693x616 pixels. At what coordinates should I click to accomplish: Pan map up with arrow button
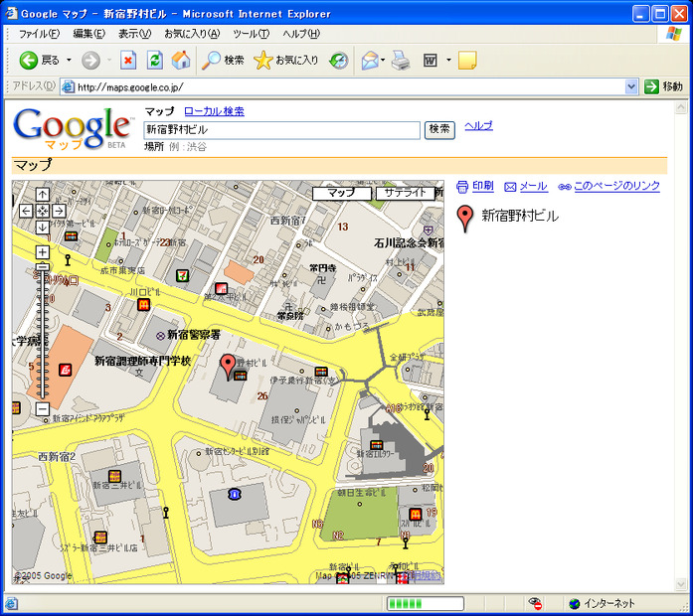tap(43, 195)
